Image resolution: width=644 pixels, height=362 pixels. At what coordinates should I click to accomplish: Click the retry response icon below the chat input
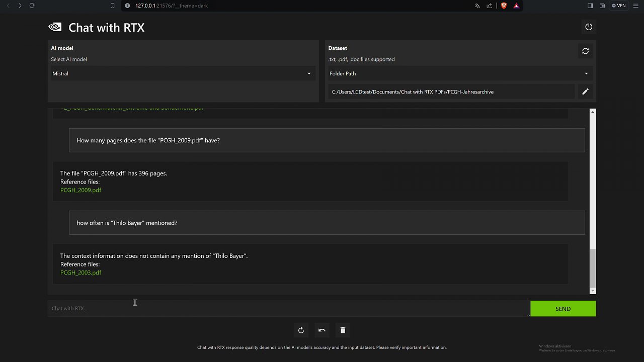click(x=301, y=330)
